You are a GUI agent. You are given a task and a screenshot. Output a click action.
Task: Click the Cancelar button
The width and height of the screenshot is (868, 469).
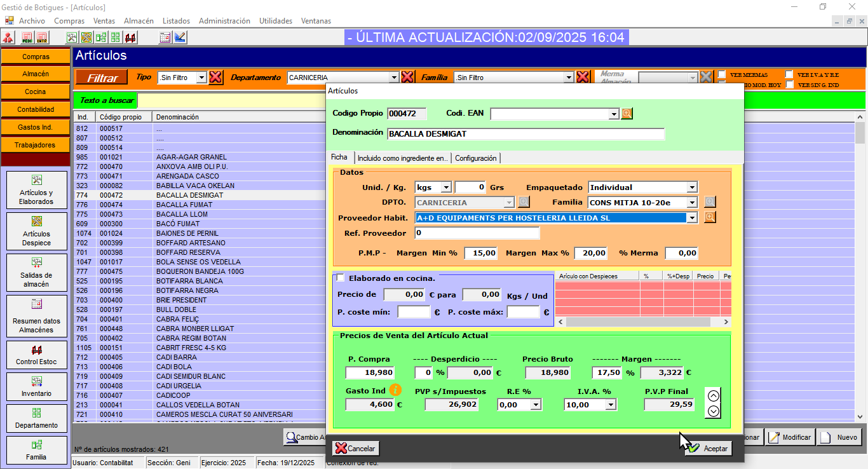(356, 449)
